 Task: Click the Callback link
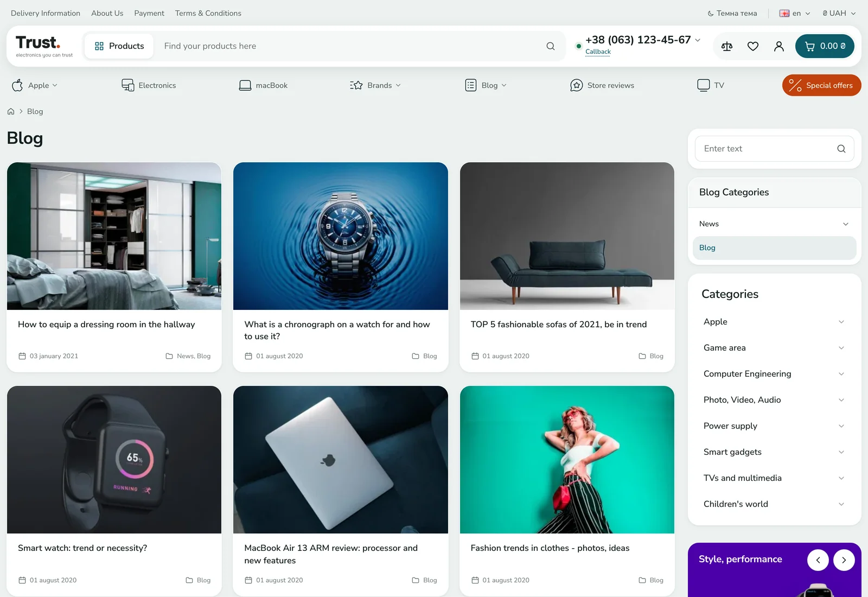(598, 52)
